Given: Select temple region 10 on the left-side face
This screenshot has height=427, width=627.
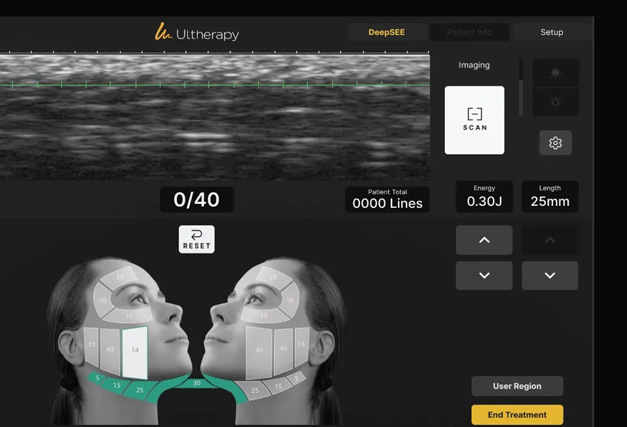Looking at the screenshot, I should click(103, 300).
